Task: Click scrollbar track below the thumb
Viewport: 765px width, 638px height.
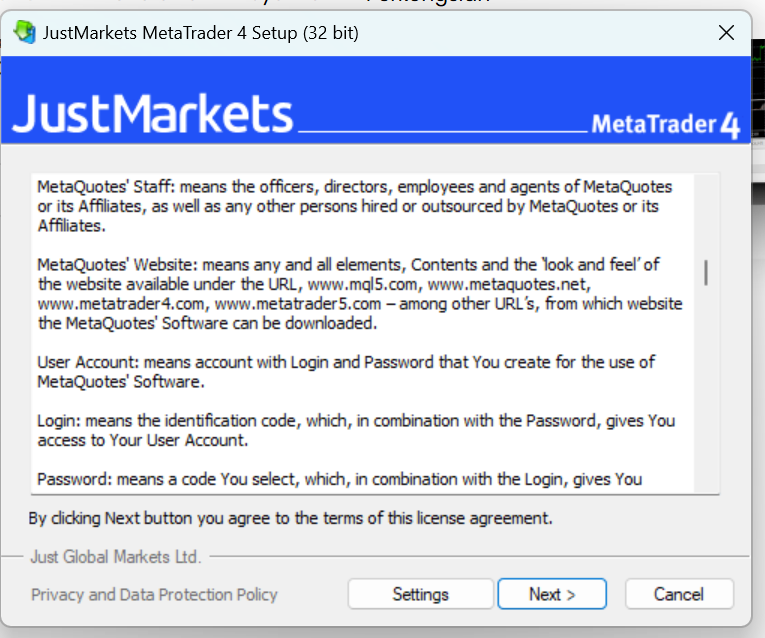Action: click(x=705, y=390)
